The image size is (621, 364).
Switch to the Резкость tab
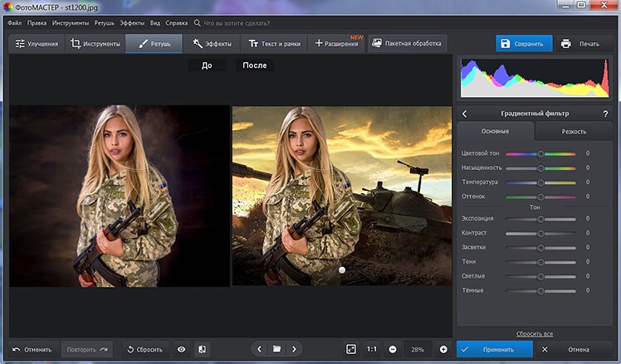pyautogui.click(x=573, y=131)
